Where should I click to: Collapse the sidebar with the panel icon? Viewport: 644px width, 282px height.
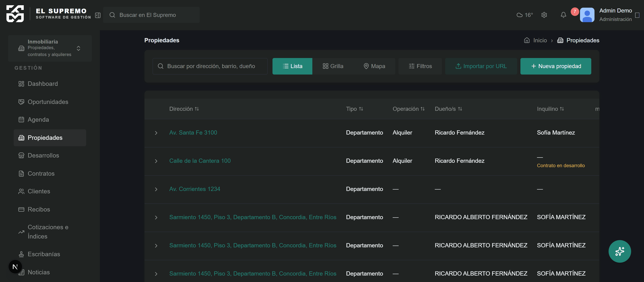[x=98, y=15]
